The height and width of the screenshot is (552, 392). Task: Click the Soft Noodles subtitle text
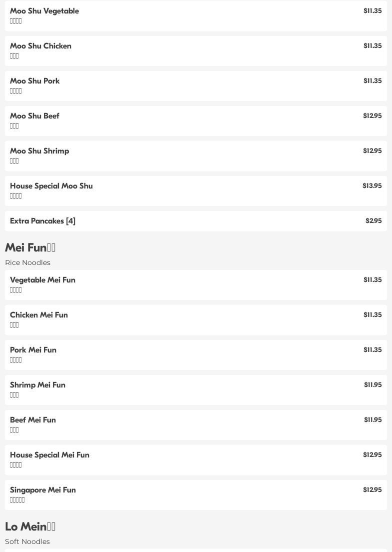(x=27, y=541)
